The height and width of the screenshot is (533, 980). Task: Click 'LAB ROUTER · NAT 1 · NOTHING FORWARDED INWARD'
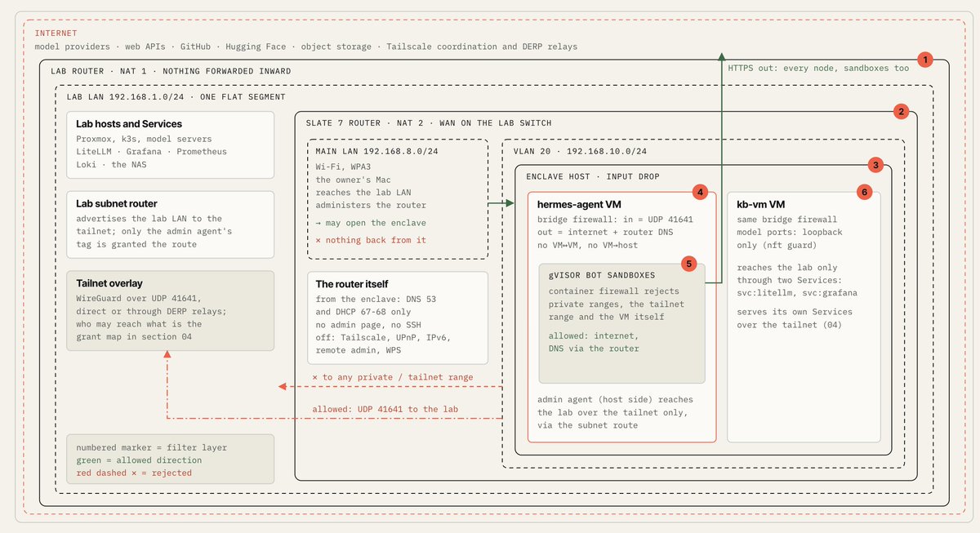[x=171, y=71]
